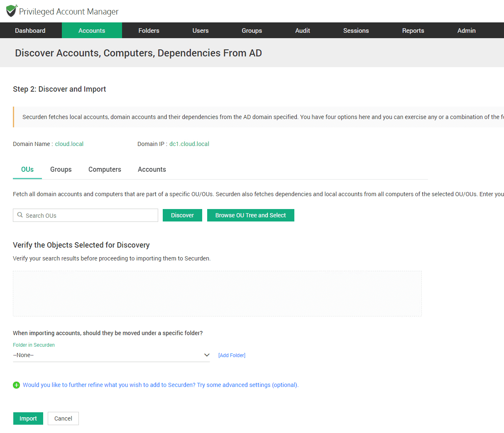The image size is (504, 433).
Task: Expand the Folder in Securden dropdown arrow
Action: (207, 355)
